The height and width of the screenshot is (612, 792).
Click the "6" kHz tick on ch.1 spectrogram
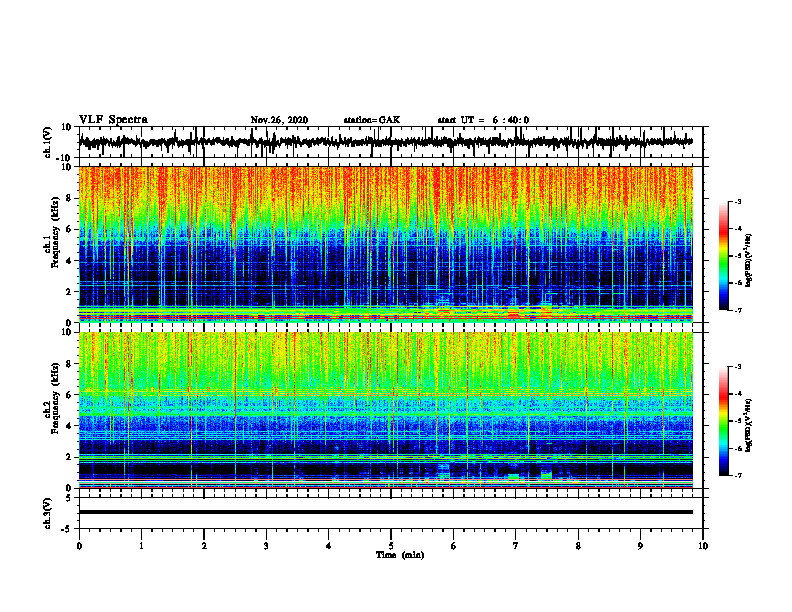70,230
